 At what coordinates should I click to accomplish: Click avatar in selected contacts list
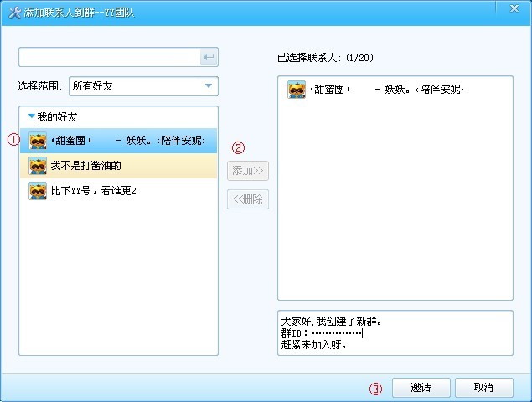(297, 90)
